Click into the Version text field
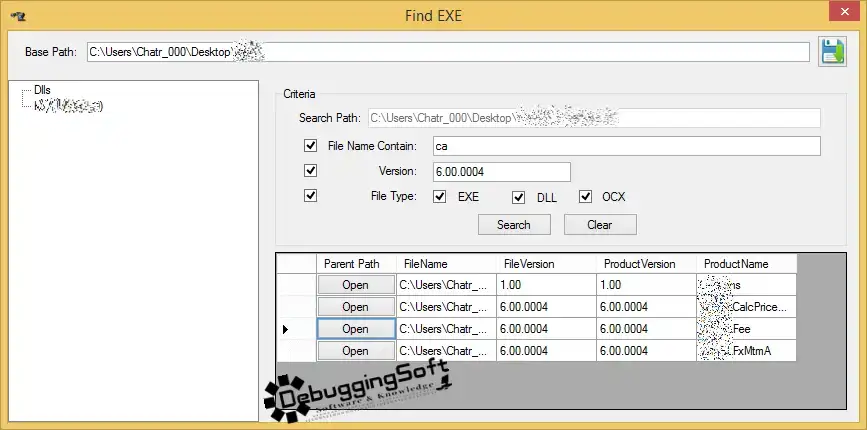The width and height of the screenshot is (867, 430). [500, 172]
